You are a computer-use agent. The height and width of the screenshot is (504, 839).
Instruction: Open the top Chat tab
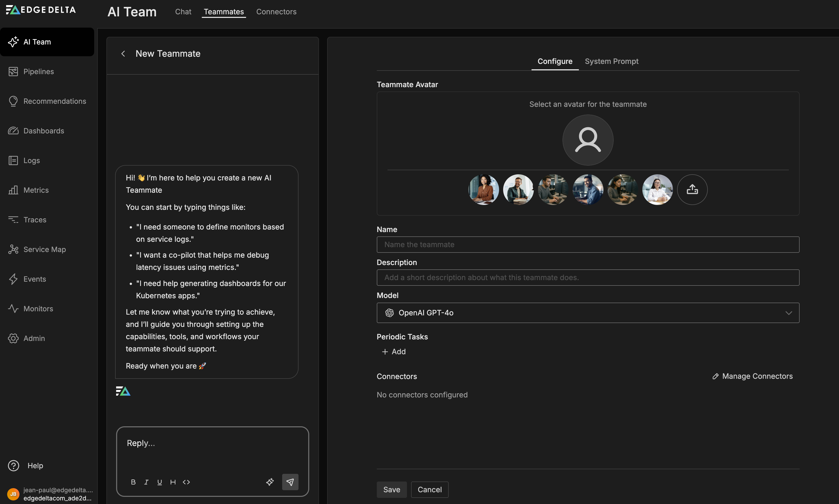pos(183,12)
